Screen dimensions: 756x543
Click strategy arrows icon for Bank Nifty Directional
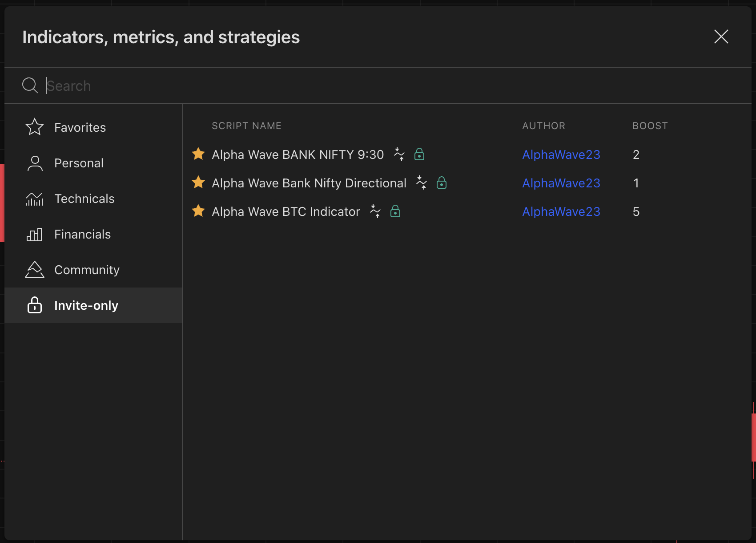click(422, 182)
